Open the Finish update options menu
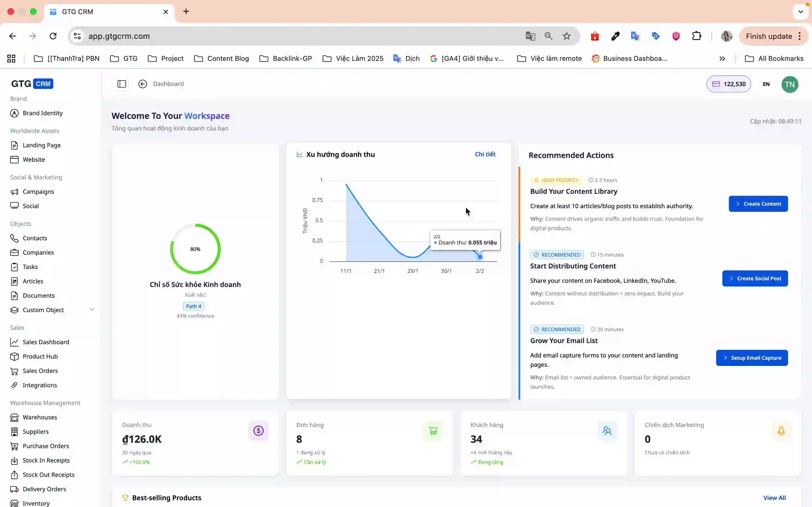Image resolution: width=812 pixels, height=507 pixels. pyautogui.click(x=800, y=36)
